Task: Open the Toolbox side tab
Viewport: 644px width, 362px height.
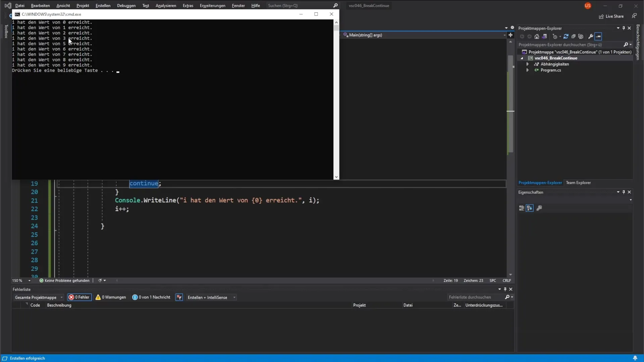Action: pos(6,31)
